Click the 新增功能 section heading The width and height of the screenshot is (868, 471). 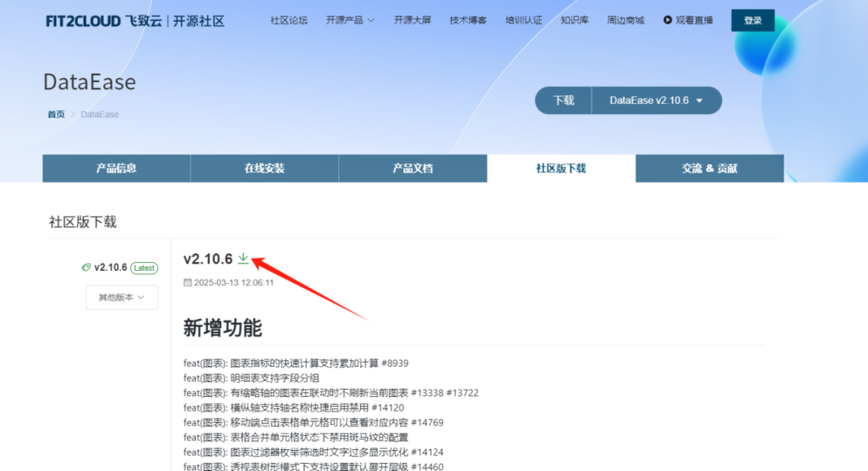click(x=223, y=328)
